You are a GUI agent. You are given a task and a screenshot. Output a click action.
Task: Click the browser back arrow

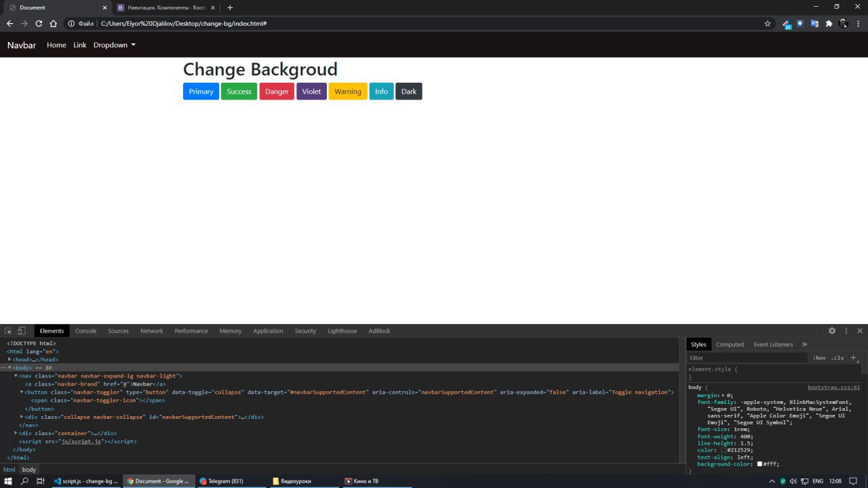[x=9, y=23]
